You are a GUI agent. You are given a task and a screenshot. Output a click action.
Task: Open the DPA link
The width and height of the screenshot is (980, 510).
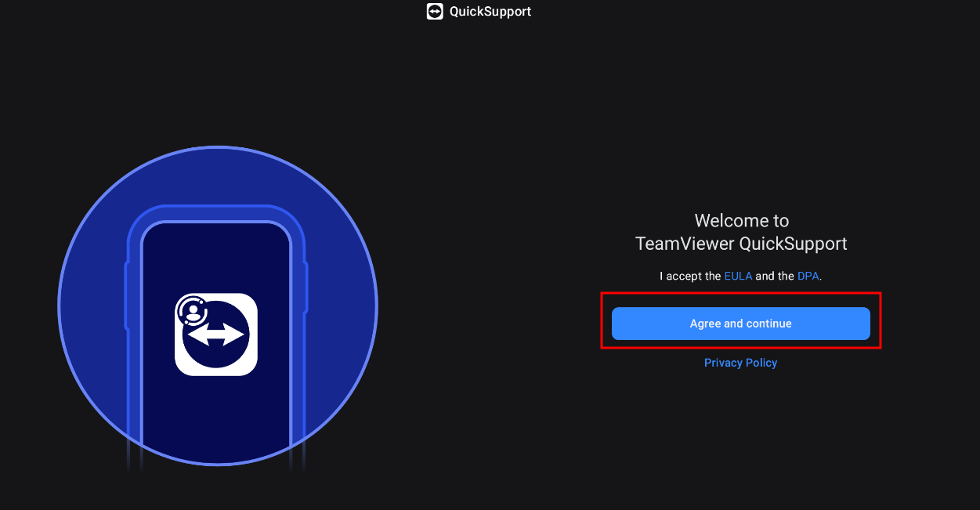[x=808, y=276]
